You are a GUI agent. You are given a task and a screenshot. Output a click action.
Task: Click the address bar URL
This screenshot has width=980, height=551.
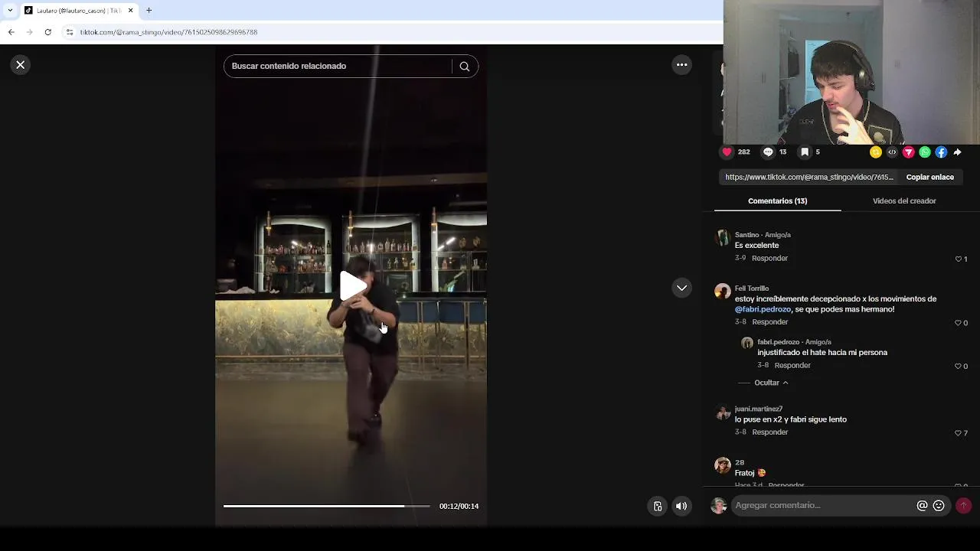(168, 32)
